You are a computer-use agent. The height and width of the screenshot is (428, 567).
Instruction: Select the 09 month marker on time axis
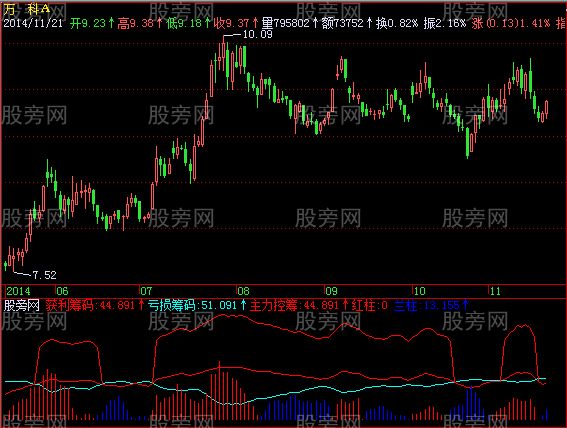click(331, 291)
